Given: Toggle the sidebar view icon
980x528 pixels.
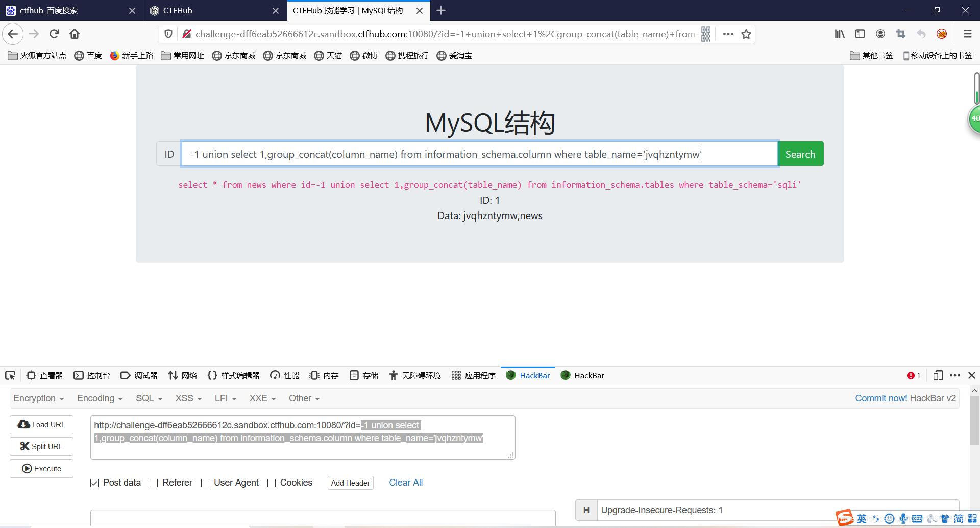Looking at the screenshot, I should pyautogui.click(x=860, y=34).
